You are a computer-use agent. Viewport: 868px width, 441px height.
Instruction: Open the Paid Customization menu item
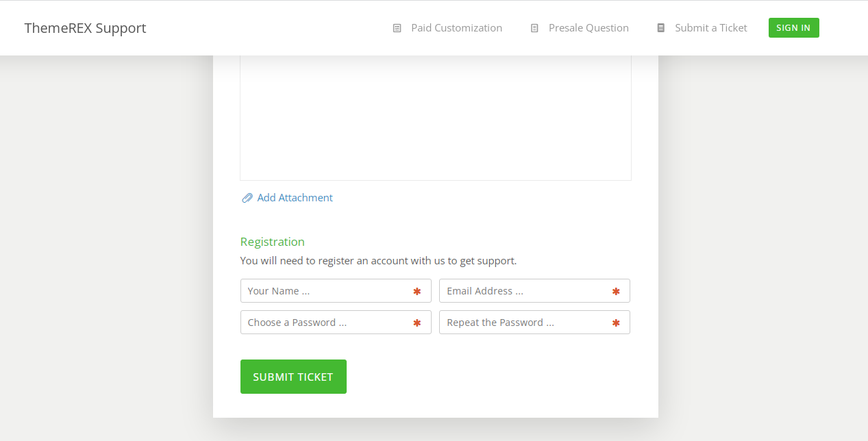(x=456, y=28)
